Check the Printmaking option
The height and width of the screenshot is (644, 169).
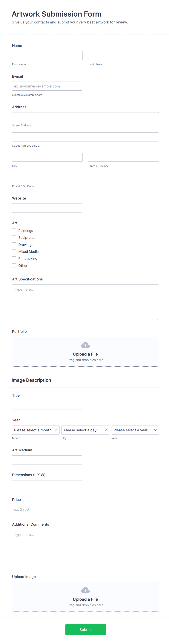[14, 258]
